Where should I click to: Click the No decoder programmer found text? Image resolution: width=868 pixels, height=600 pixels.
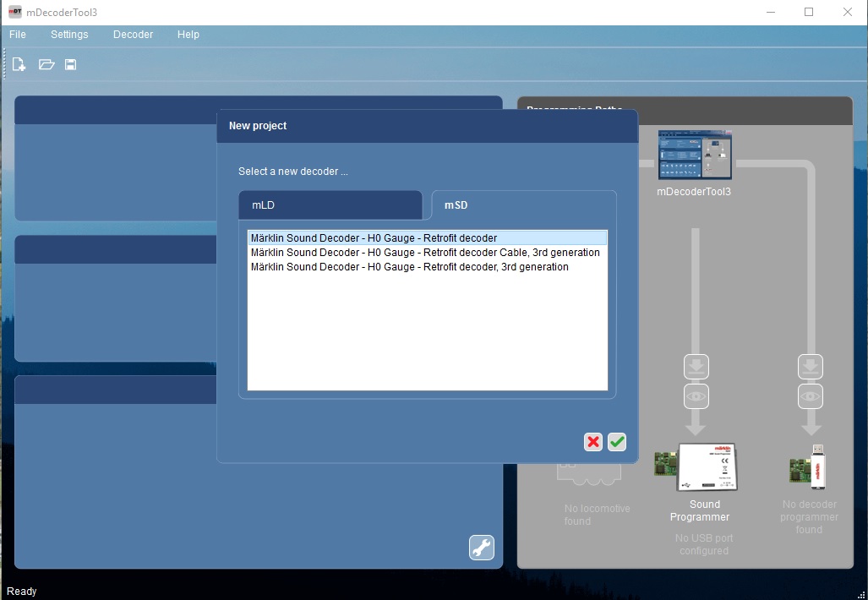tap(810, 517)
